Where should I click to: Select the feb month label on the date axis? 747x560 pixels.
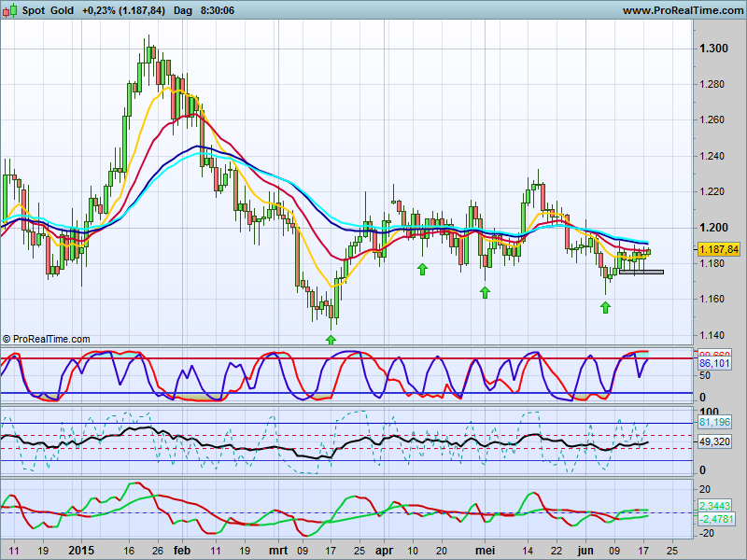pos(182,551)
